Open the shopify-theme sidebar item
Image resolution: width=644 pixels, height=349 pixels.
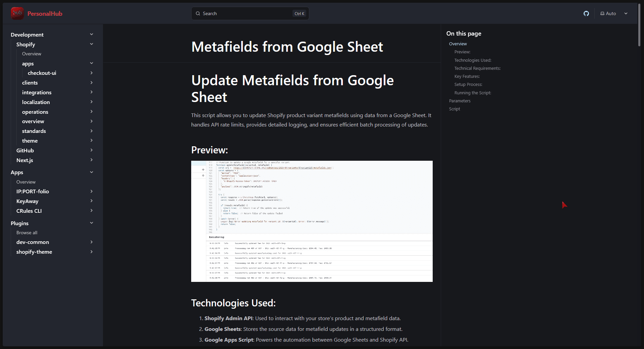pyautogui.click(x=34, y=252)
